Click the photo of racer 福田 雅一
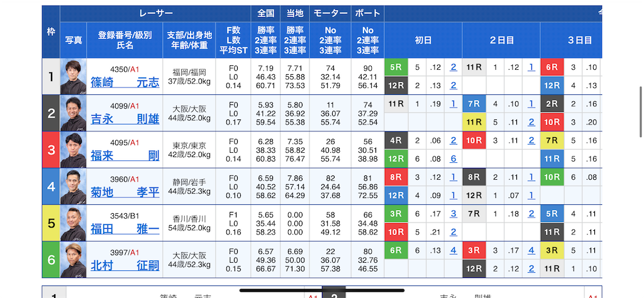This screenshot has width=644, height=298. click(x=73, y=223)
